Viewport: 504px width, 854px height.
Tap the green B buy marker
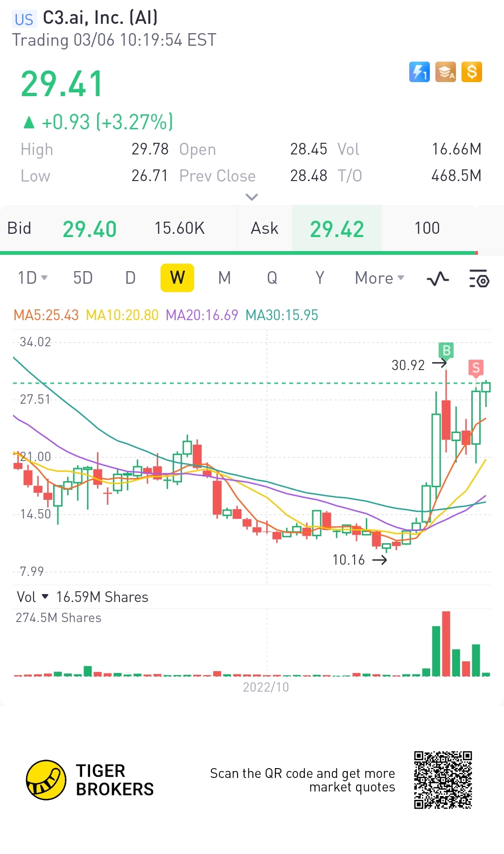click(446, 350)
